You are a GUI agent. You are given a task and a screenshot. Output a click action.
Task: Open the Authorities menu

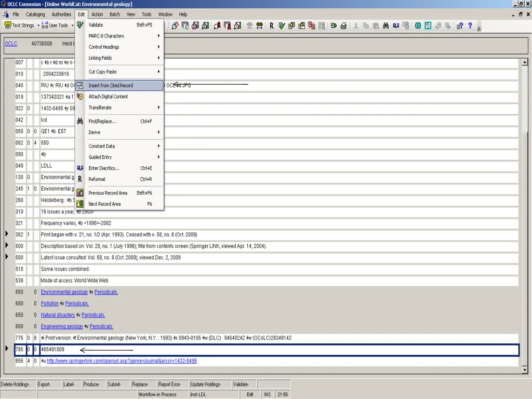click(x=61, y=14)
